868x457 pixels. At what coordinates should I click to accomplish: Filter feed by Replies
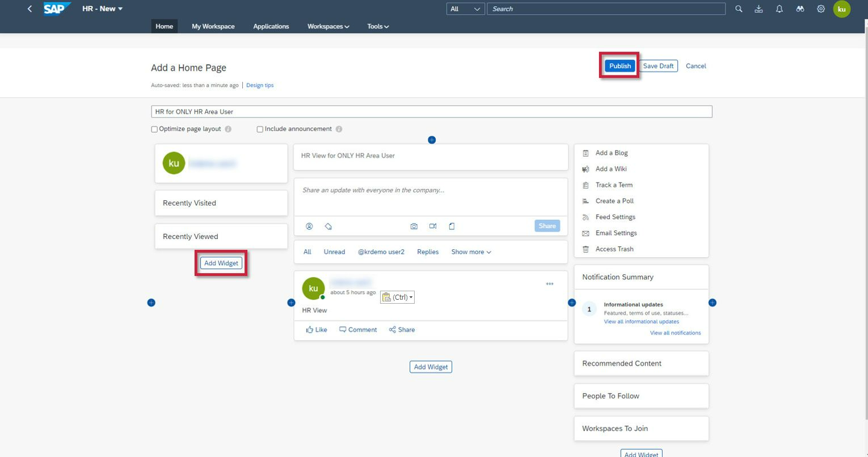coord(428,251)
